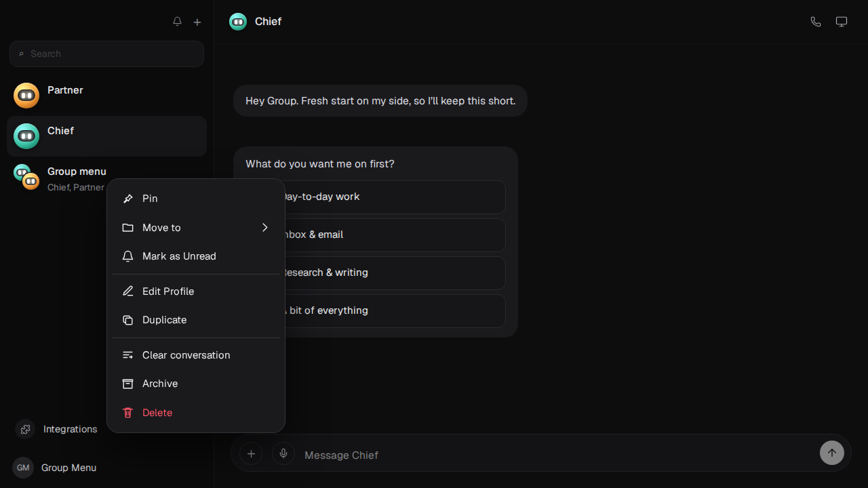Send message with the up arrow button

click(x=832, y=453)
